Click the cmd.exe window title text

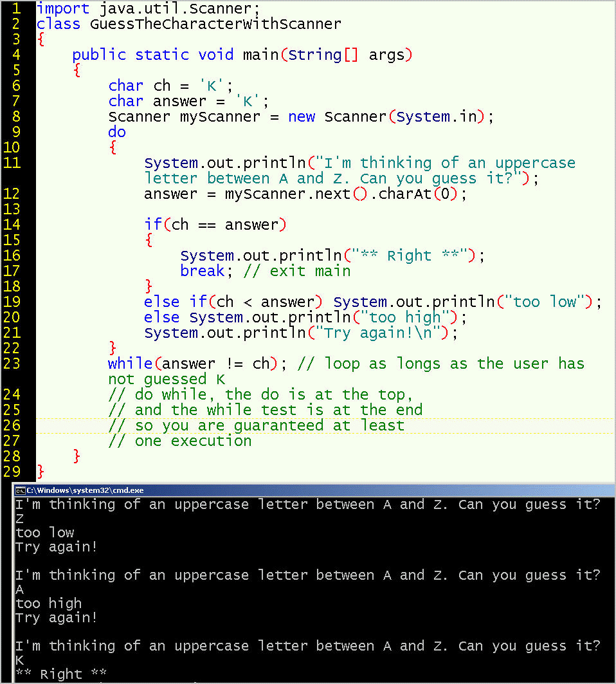[x=85, y=490]
